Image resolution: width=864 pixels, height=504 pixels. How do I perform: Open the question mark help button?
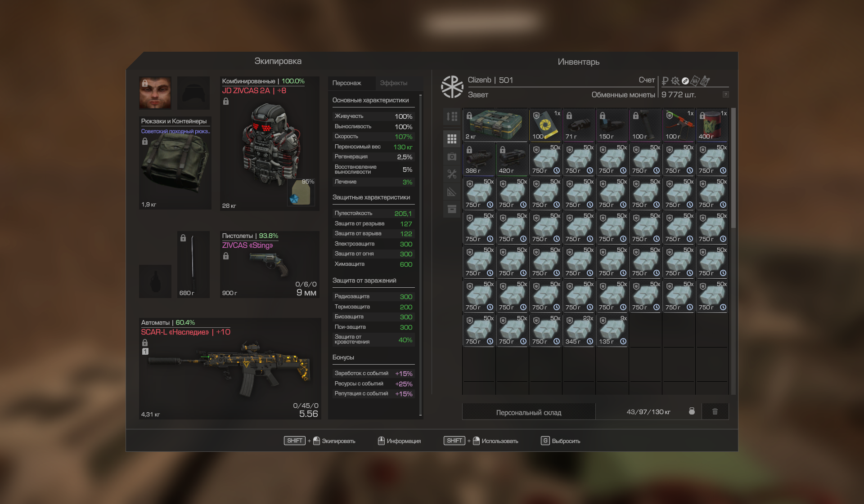coord(725,94)
